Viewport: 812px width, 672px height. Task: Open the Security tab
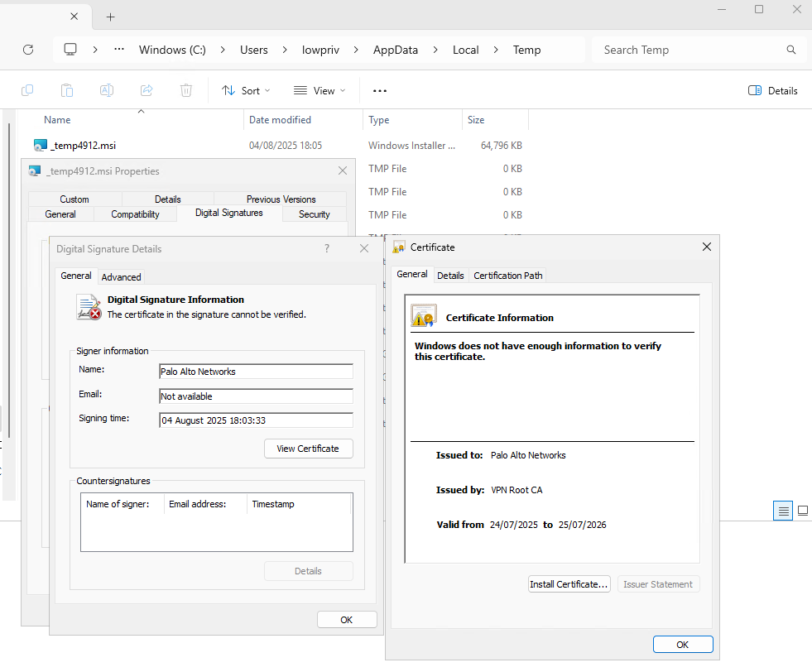coord(315,214)
